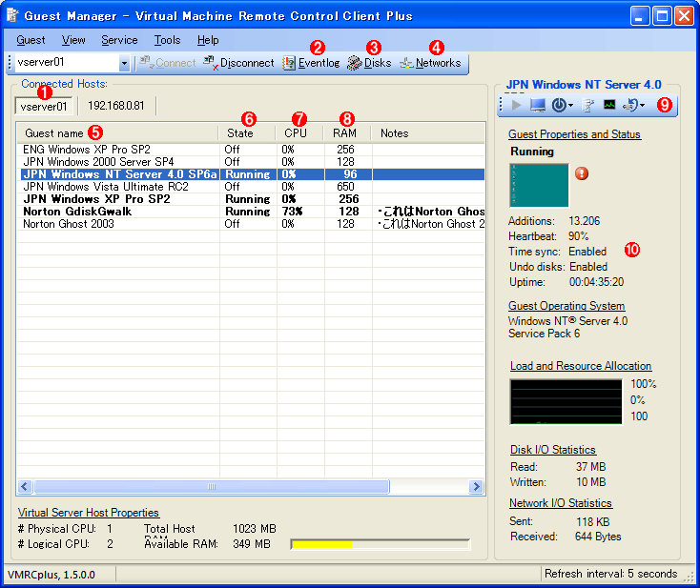Open the power options dropdown arrow

tap(570, 106)
